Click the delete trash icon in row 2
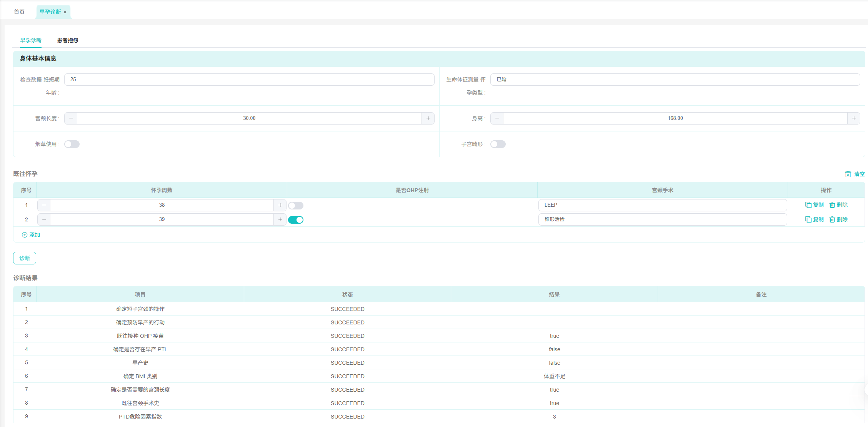 832,219
